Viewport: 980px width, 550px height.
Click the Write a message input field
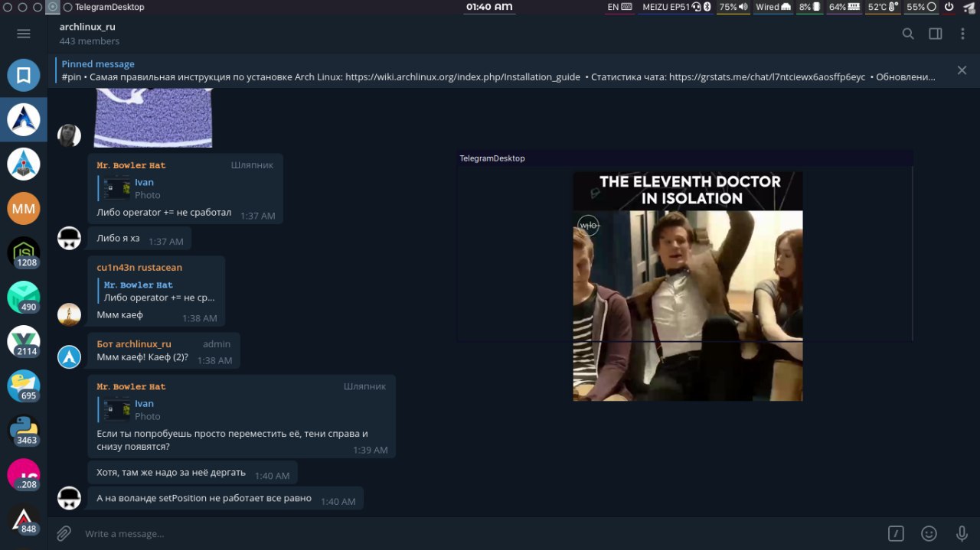click(x=479, y=533)
